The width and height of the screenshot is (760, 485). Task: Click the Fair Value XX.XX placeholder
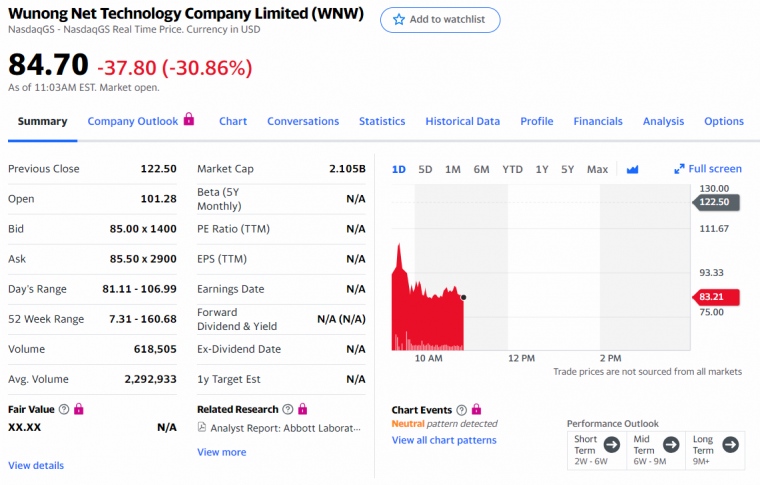(24, 427)
